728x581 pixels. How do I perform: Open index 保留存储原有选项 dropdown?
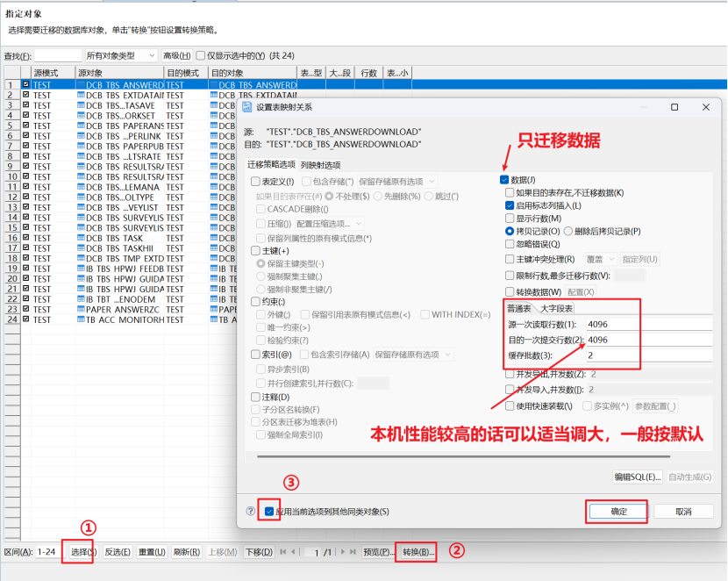point(413,355)
